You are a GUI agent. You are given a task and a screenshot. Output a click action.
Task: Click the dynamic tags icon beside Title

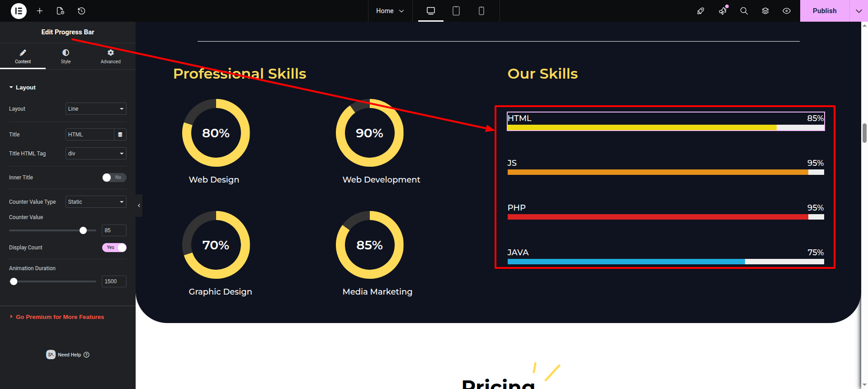tap(120, 135)
